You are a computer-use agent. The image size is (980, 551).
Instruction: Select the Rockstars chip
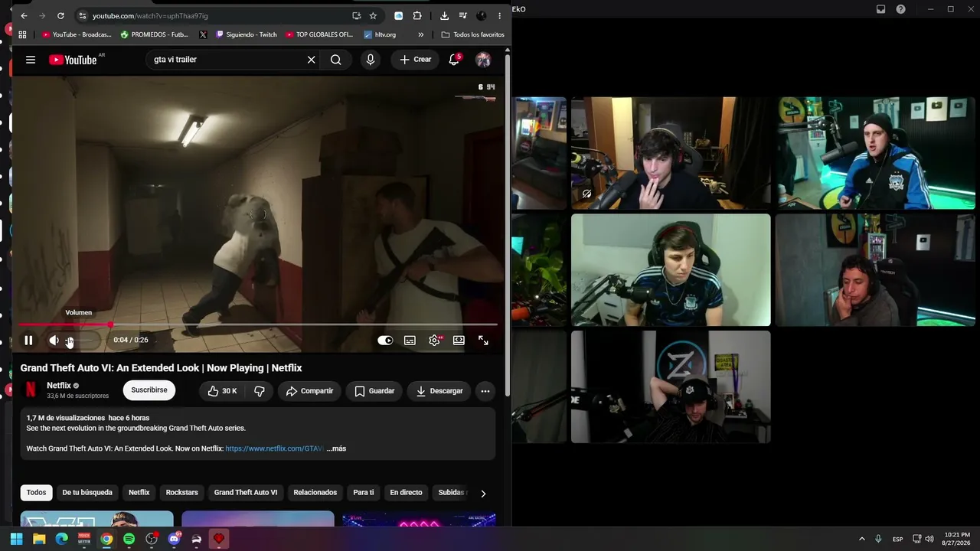coord(182,493)
